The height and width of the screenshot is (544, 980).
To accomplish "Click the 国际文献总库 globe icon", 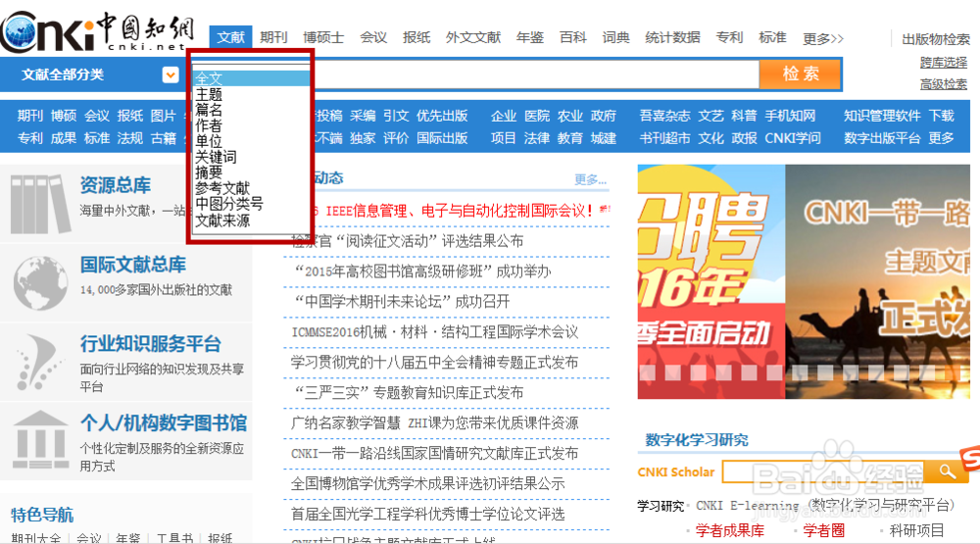I will point(40,282).
